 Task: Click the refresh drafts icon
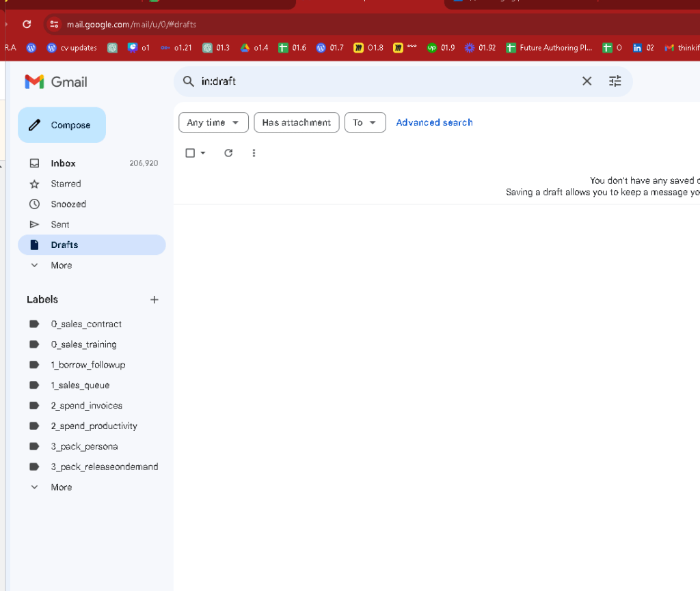(x=228, y=153)
